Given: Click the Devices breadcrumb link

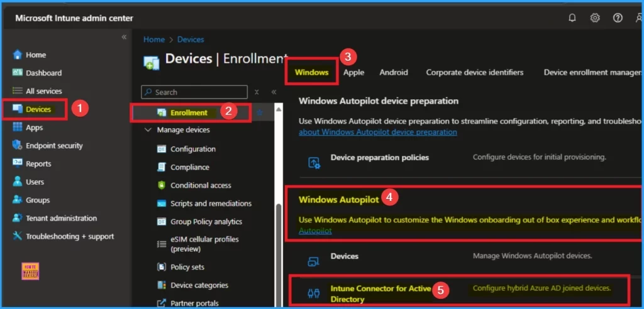Looking at the screenshot, I should pyautogui.click(x=191, y=40).
